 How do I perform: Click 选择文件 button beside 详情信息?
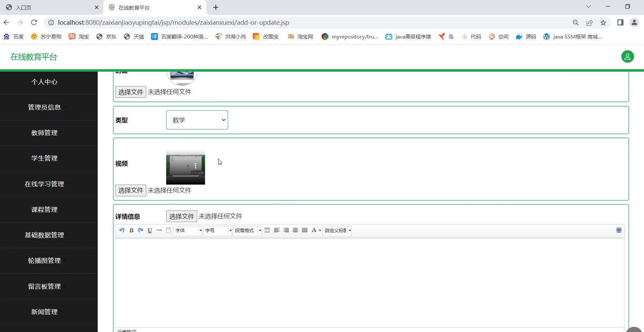(x=181, y=216)
